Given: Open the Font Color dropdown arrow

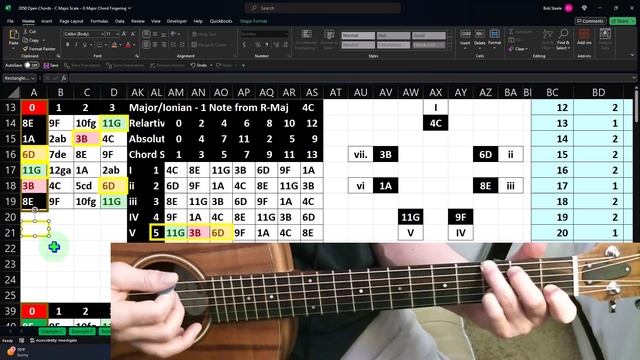Looking at the screenshot, I should click(134, 45).
